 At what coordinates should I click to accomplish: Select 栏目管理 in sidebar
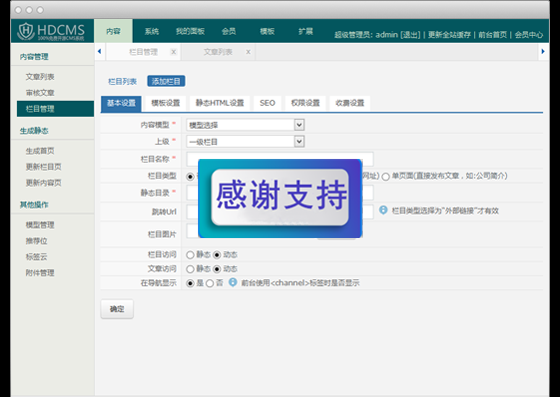coord(55,109)
